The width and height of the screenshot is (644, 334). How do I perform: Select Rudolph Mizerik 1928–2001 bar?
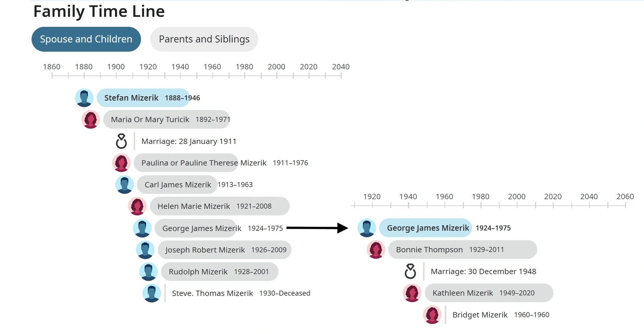[x=219, y=272]
